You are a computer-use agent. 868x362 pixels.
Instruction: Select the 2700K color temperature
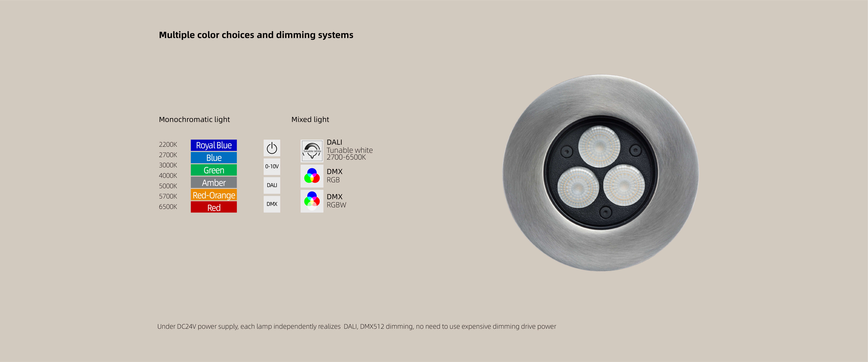[168, 155]
